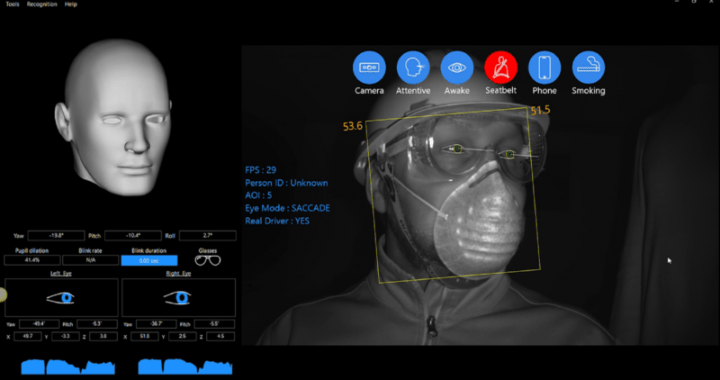
Task: Click the red Seatbelt alert icon
Action: click(501, 67)
